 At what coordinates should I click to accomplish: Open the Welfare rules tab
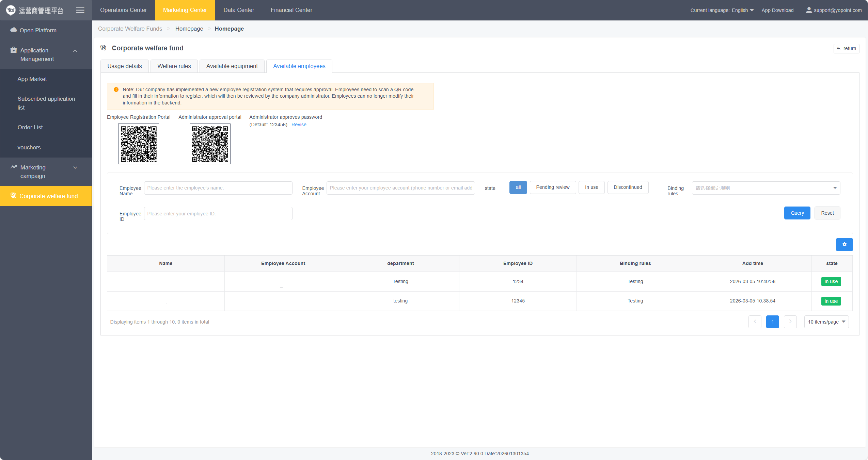click(174, 66)
